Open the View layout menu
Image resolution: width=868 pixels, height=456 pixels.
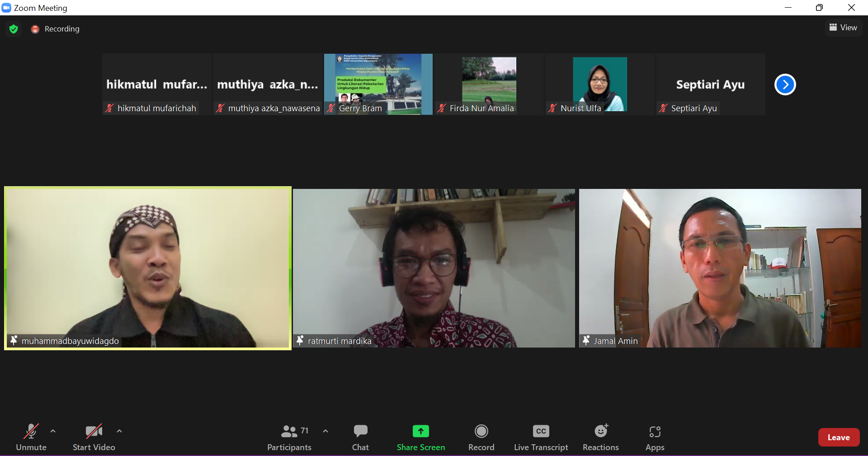pyautogui.click(x=843, y=28)
